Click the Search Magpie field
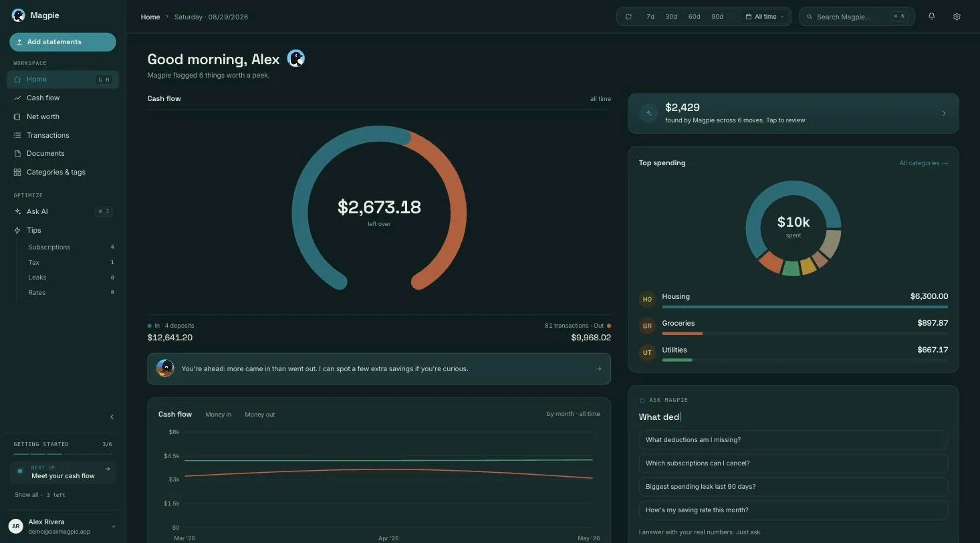 (x=856, y=17)
